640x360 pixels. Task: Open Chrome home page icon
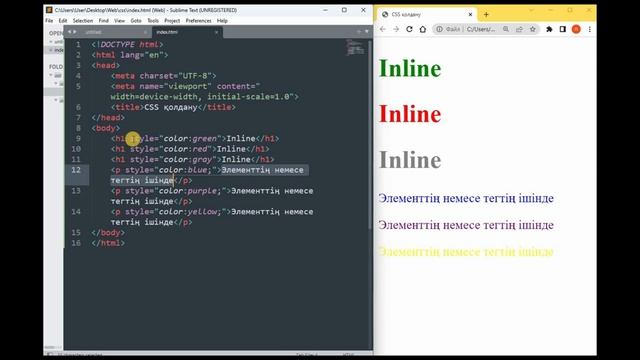423,29
